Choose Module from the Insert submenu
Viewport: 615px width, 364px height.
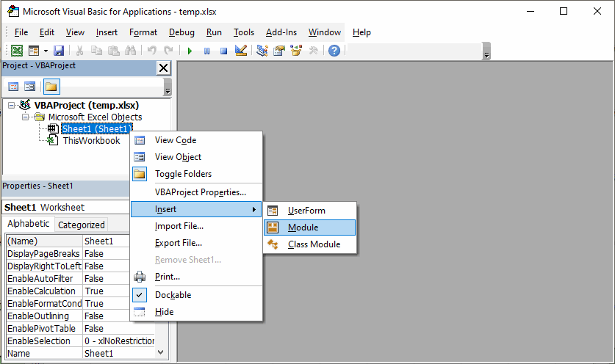(x=303, y=227)
